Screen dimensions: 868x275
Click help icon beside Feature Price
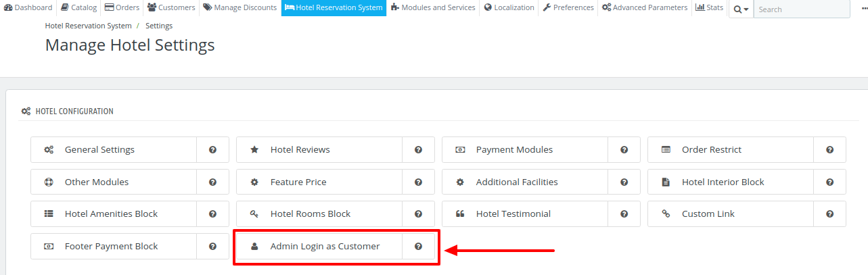tap(418, 182)
